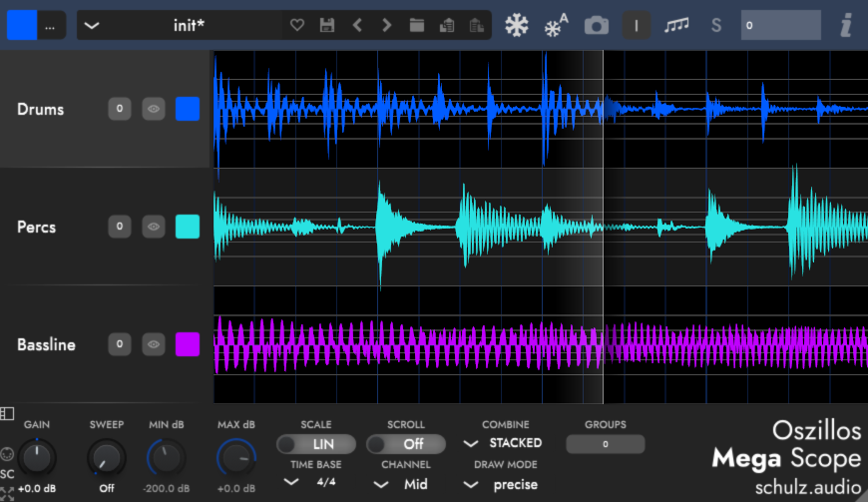Click the S button in top toolbar
Image resolution: width=868 pixels, height=502 pixels.
point(715,26)
